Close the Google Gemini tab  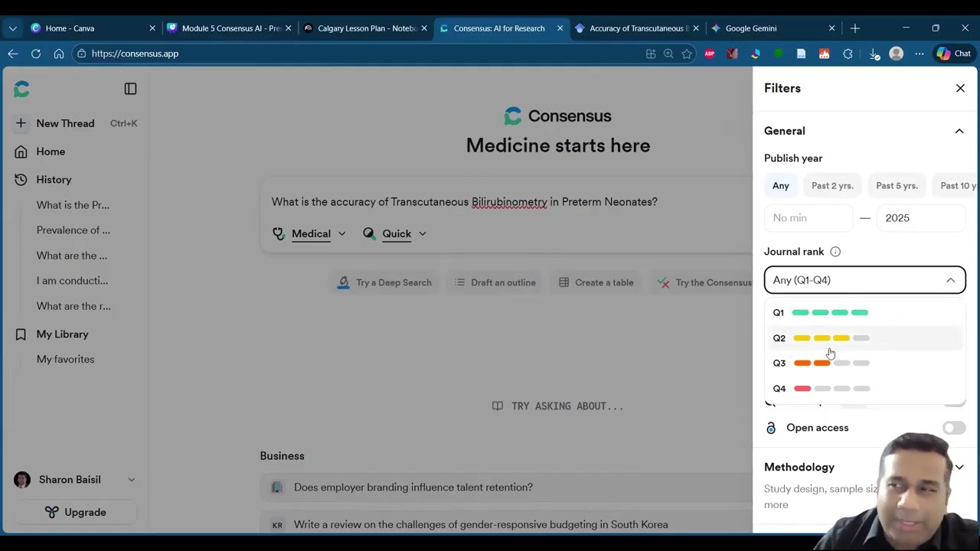832,28
